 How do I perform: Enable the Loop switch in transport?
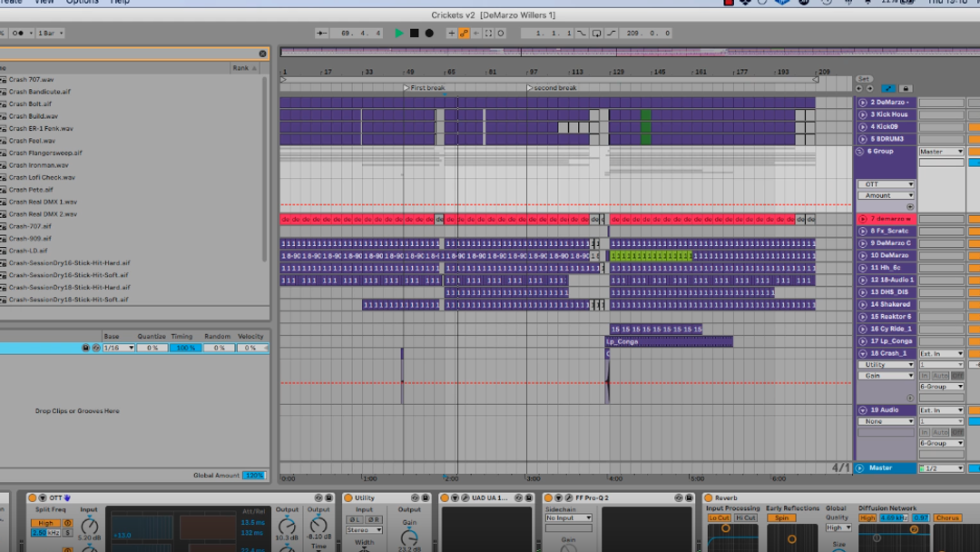(x=596, y=34)
